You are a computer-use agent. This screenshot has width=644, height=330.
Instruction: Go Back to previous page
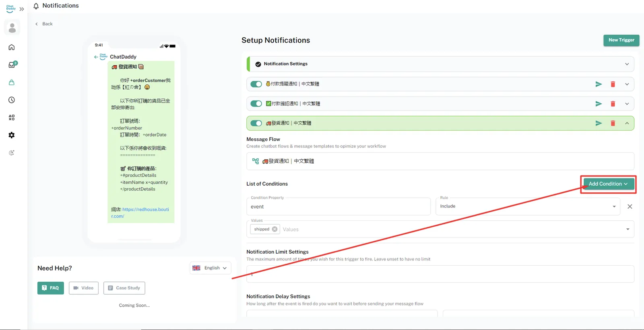coord(44,24)
